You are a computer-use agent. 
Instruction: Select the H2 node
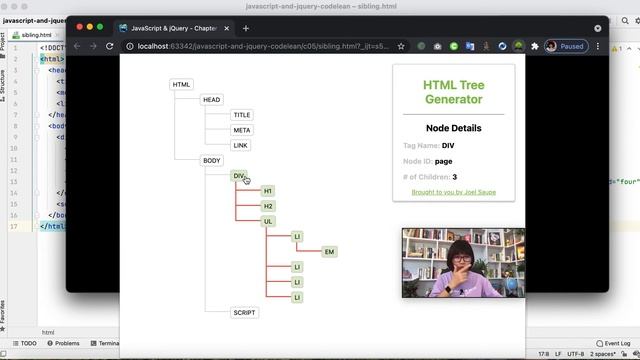pos(268,206)
